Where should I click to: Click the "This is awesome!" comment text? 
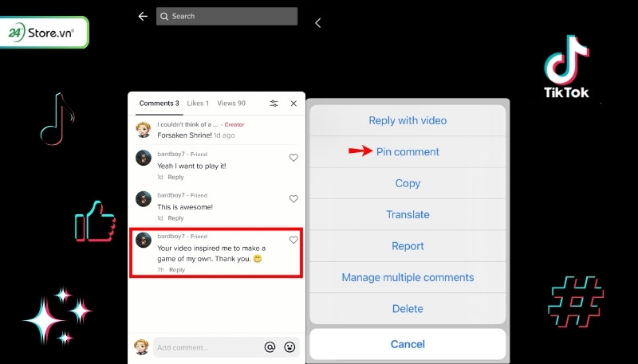click(x=185, y=207)
